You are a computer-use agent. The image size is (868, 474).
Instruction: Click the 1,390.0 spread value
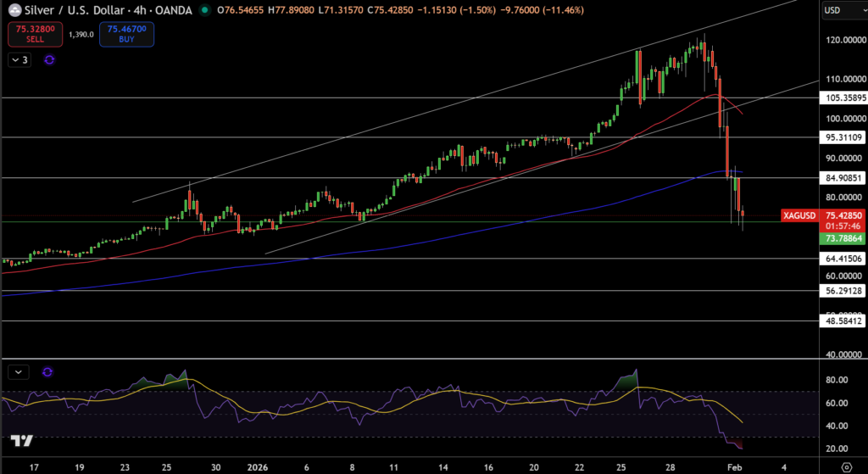tap(81, 35)
